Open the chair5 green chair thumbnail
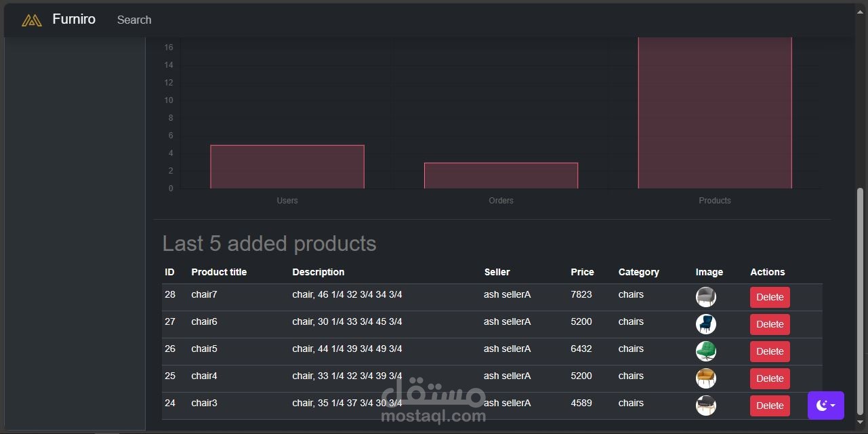This screenshot has width=868, height=434. 706,351
